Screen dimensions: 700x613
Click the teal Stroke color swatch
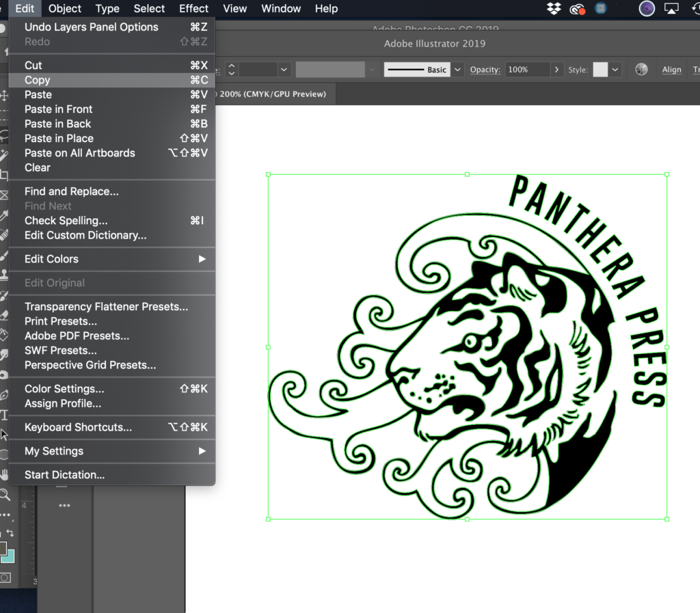[8, 556]
